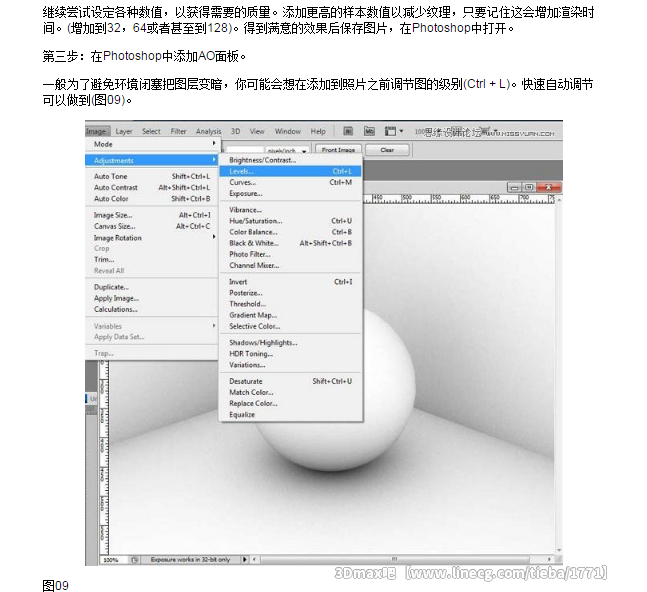Select the Exposure adjustment

(290, 193)
